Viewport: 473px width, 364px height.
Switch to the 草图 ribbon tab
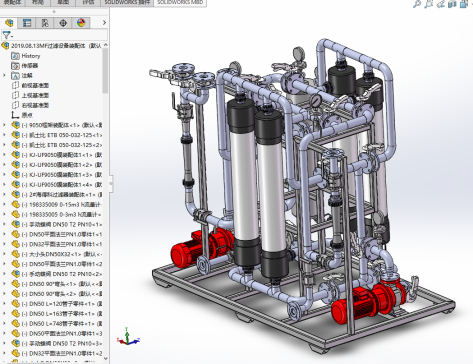tap(63, 2)
